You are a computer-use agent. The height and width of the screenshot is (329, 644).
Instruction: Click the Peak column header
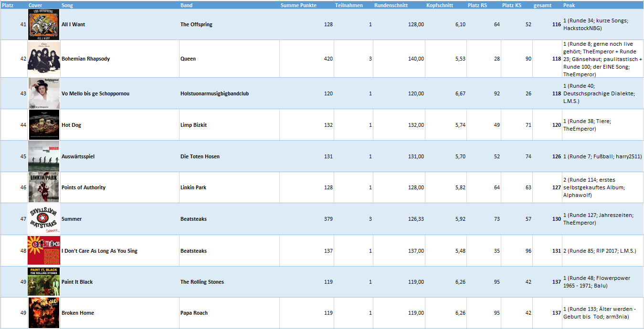[x=569, y=5]
